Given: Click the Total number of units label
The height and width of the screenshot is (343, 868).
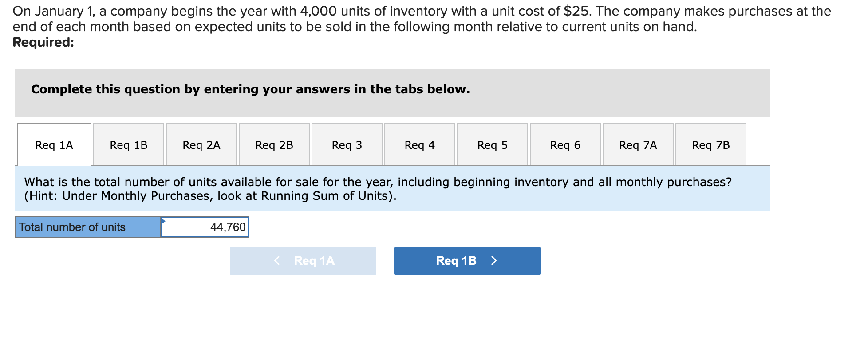Looking at the screenshot, I should [71, 227].
